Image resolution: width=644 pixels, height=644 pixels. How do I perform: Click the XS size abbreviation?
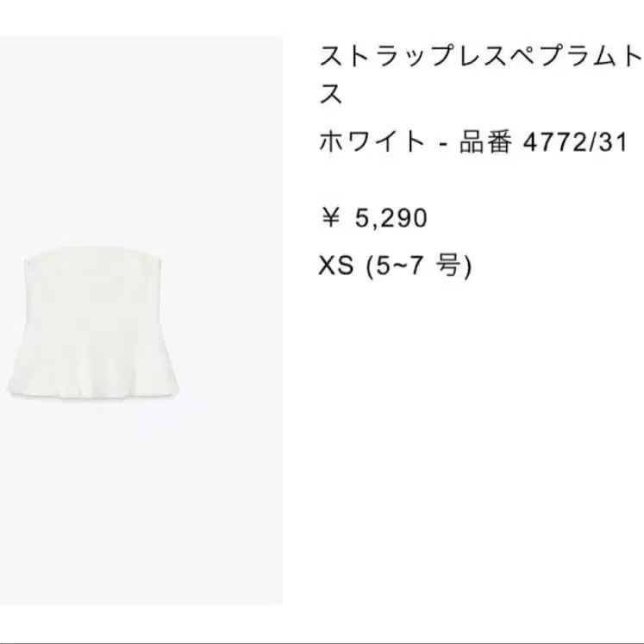click(336, 266)
